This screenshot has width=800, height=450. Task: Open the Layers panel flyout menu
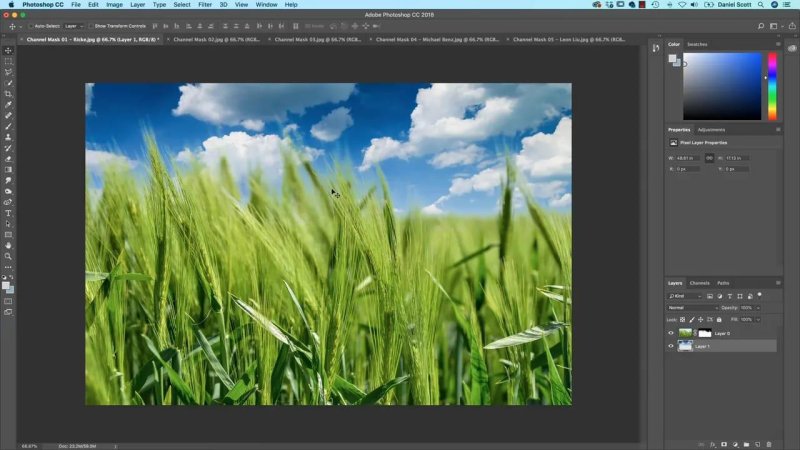tap(778, 283)
